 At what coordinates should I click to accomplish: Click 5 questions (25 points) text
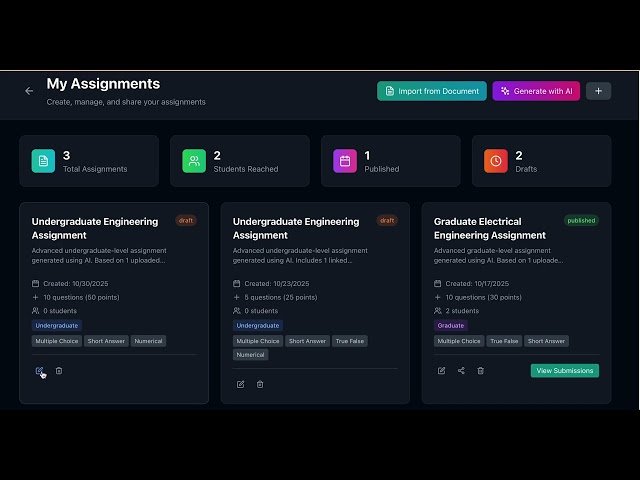(x=281, y=297)
